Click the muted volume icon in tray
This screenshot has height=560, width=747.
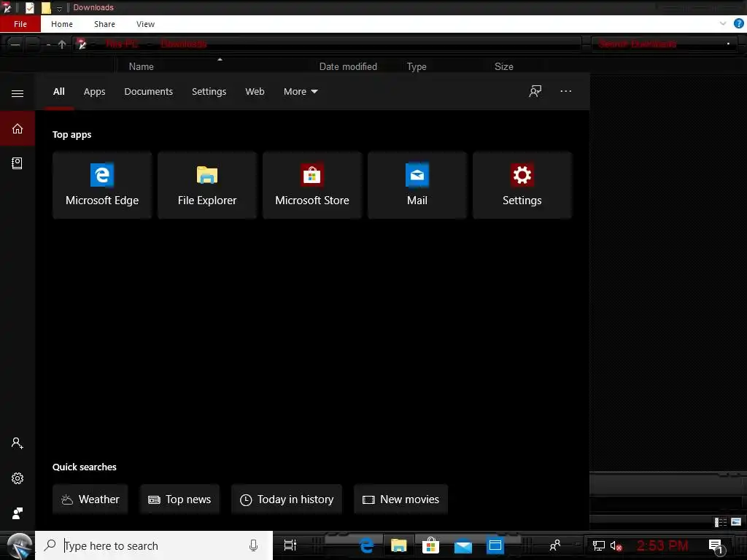tap(616, 546)
